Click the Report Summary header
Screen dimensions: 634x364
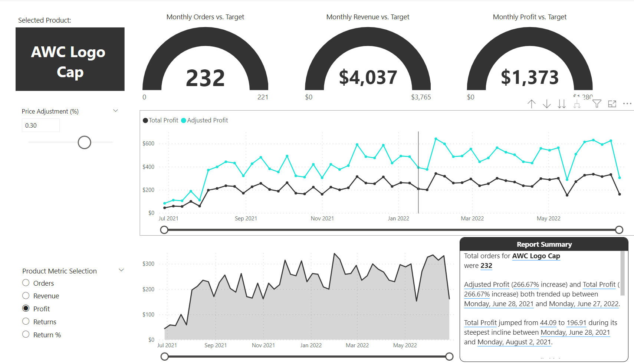pos(544,245)
